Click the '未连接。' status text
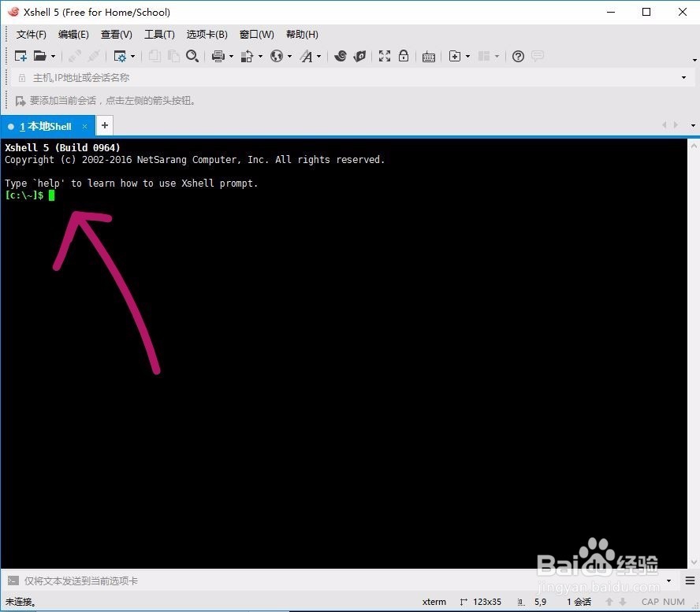The height and width of the screenshot is (612, 700). pyautogui.click(x=20, y=602)
